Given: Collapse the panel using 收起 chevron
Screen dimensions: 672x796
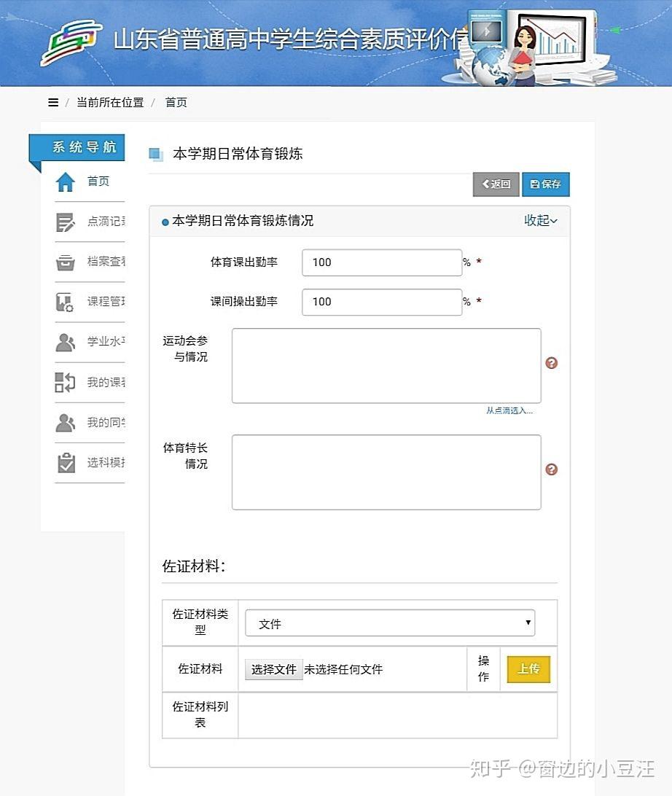Looking at the screenshot, I should 540,221.
